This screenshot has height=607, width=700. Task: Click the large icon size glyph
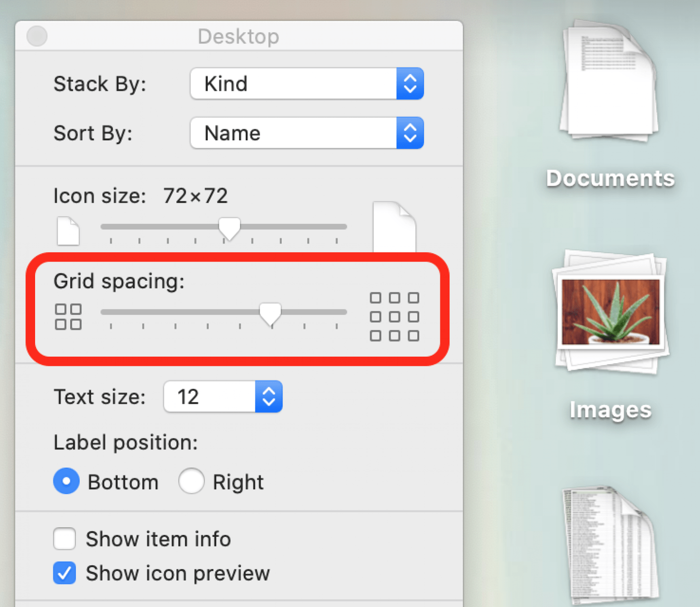tap(394, 226)
